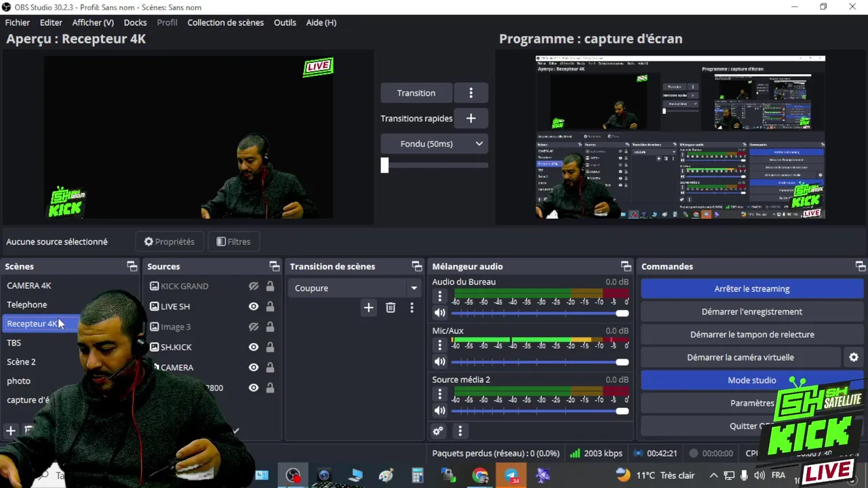Open scene transition properties three-dot menu
The image size is (868, 488).
[x=412, y=308]
